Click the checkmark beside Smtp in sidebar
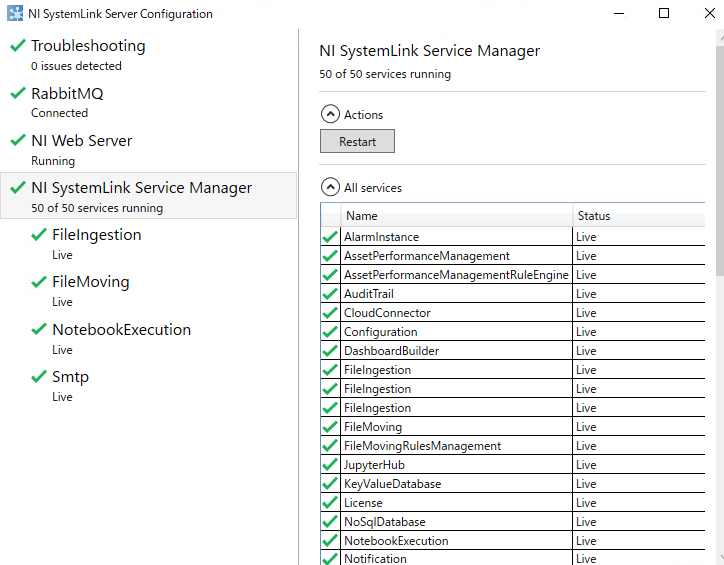Screen dimensions: 724x565 [39, 376]
